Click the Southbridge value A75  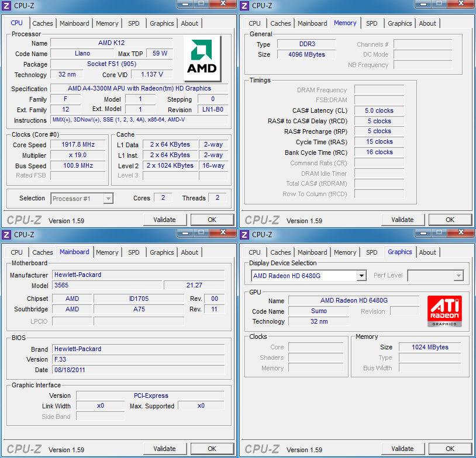pyautogui.click(x=139, y=309)
